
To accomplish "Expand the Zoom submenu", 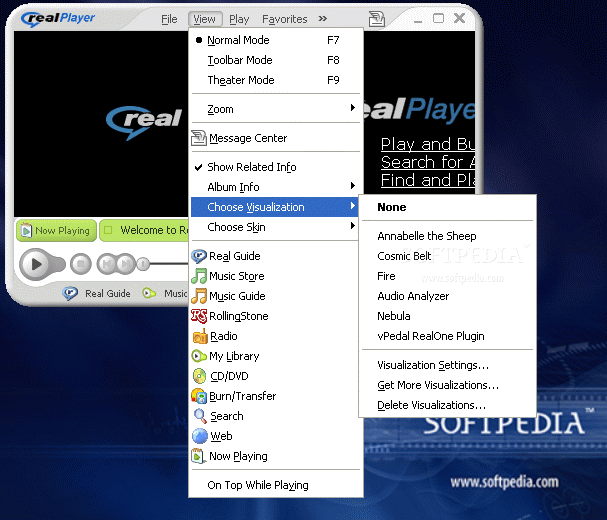I will click(x=276, y=109).
